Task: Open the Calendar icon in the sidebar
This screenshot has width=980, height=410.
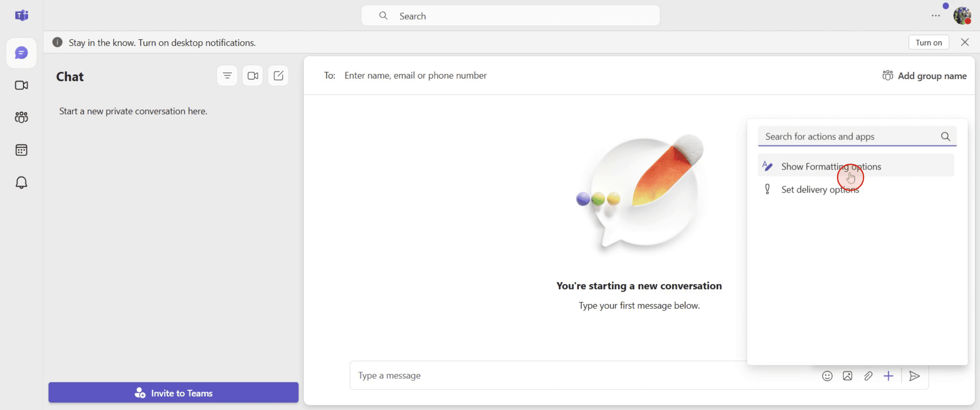Action: pyautogui.click(x=21, y=150)
